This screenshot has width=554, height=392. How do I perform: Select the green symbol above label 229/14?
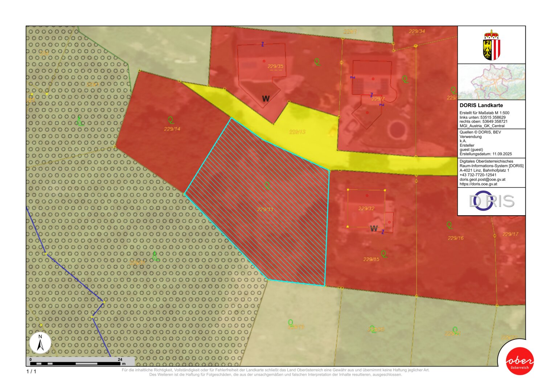point(171,120)
